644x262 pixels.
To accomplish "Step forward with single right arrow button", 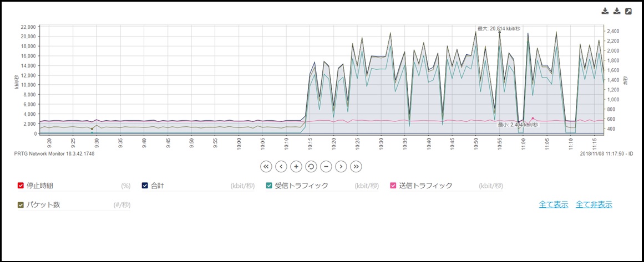I will (x=341, y=167).
